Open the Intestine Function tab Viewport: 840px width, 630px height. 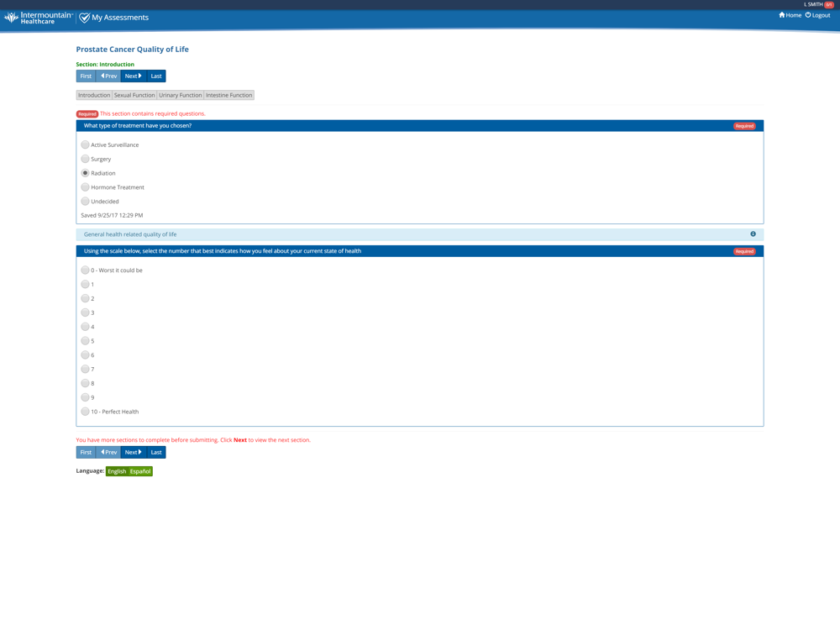(228, 96)
